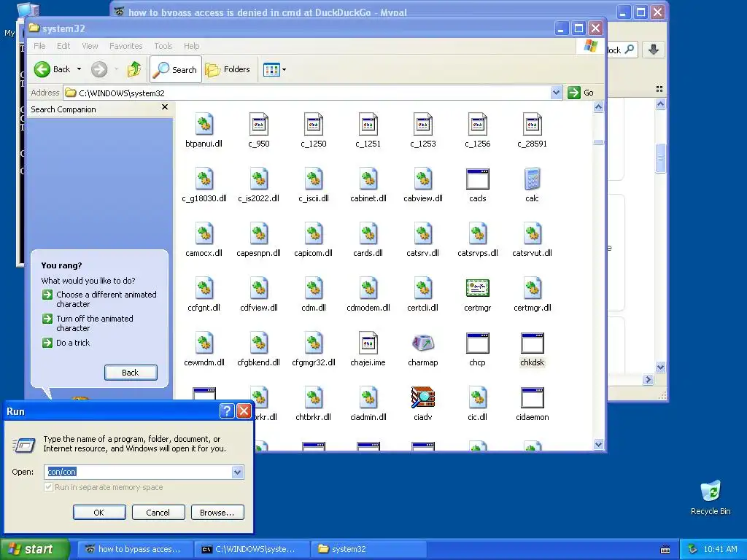Open the Tools menu

tap(163, 46)
